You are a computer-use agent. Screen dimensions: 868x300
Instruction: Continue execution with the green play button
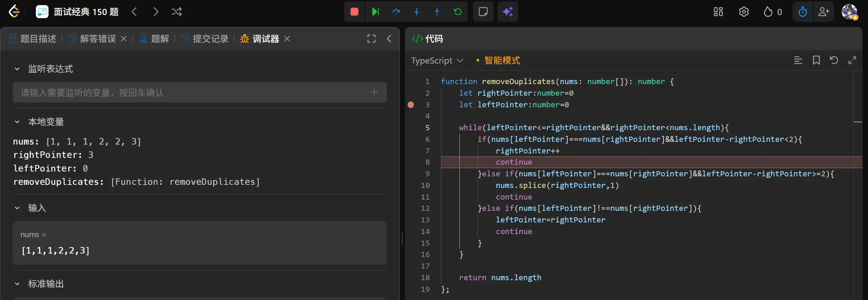[x=375, y=12]
